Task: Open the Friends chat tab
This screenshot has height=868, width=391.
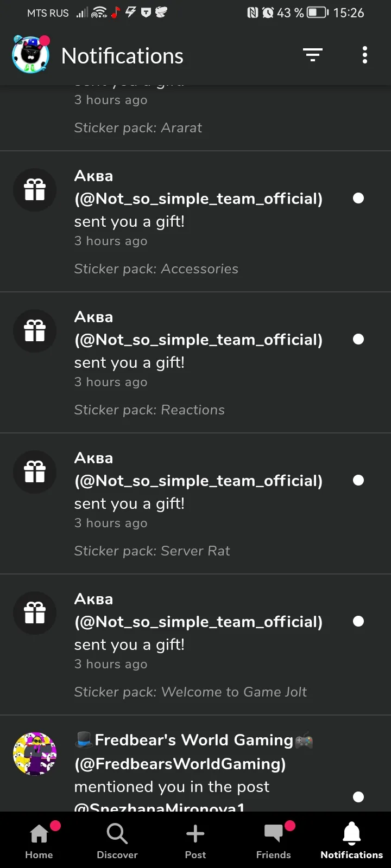Action: pos(274,840)
